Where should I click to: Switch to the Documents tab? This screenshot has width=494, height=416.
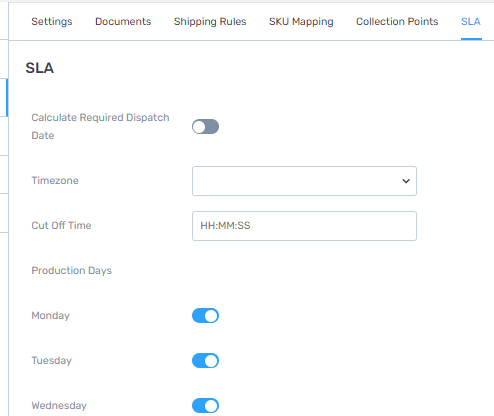pos(123,22)
